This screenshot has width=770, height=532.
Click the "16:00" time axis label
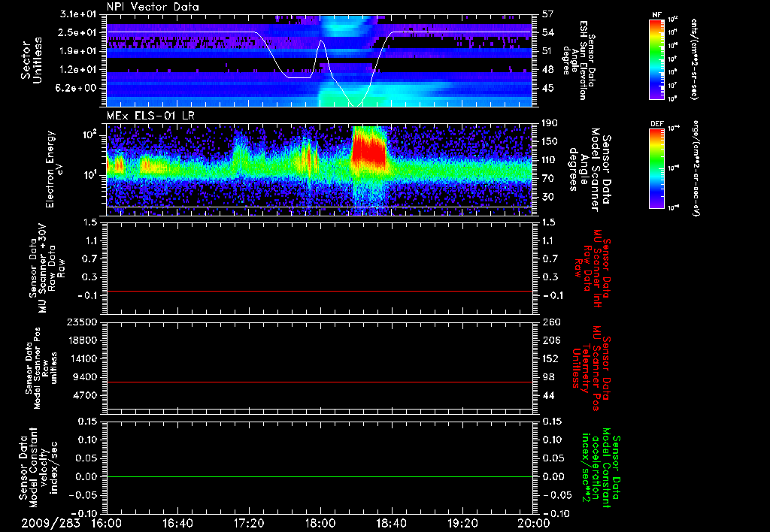pos(107,523)
